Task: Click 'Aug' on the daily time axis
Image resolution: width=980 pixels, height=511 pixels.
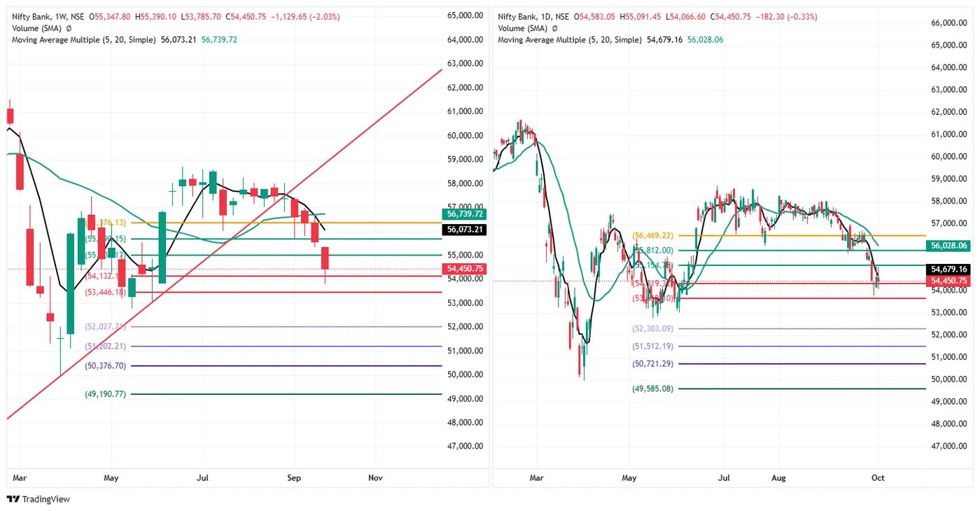Action: pos(779,478)
